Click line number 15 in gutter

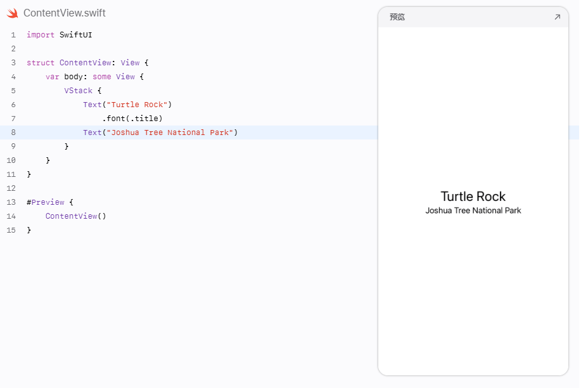(x=11, y=230)
